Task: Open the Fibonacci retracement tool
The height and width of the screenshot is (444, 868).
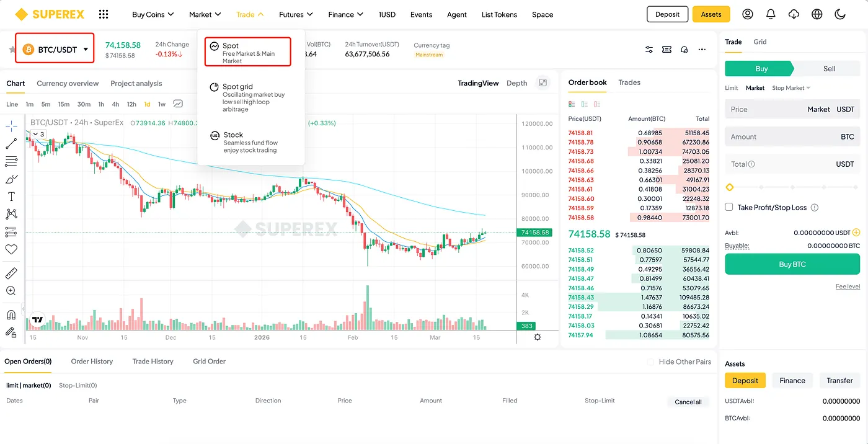Action: [x=11, y=161]
